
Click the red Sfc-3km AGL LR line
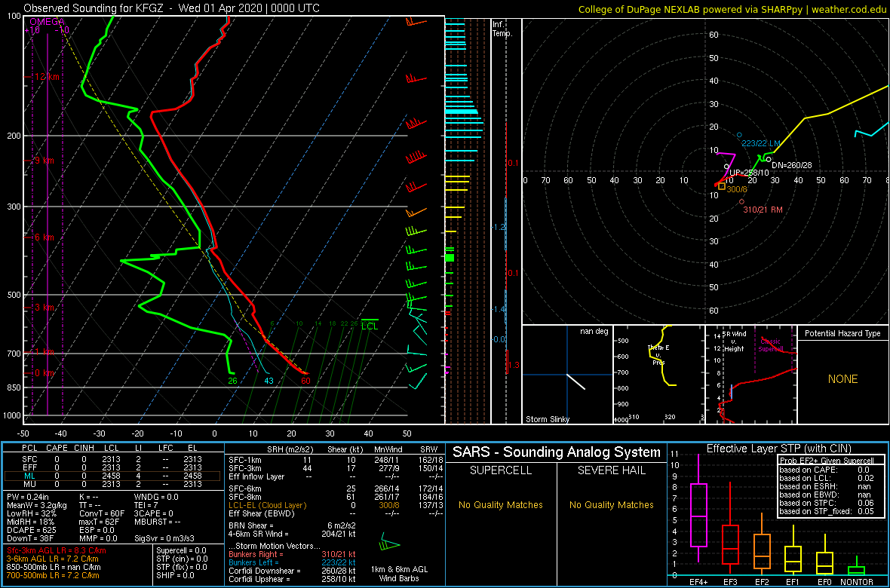coord(57,550)
